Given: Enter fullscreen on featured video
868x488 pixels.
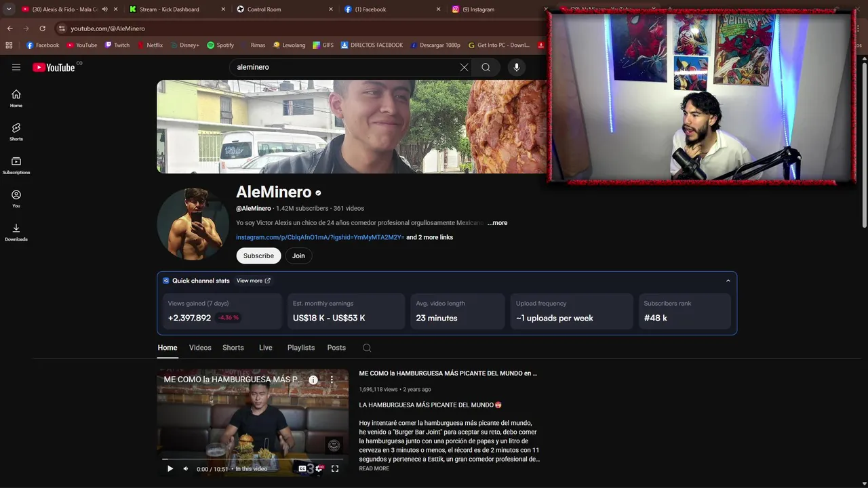Looking at the screenshot, I should coord(335,468).
